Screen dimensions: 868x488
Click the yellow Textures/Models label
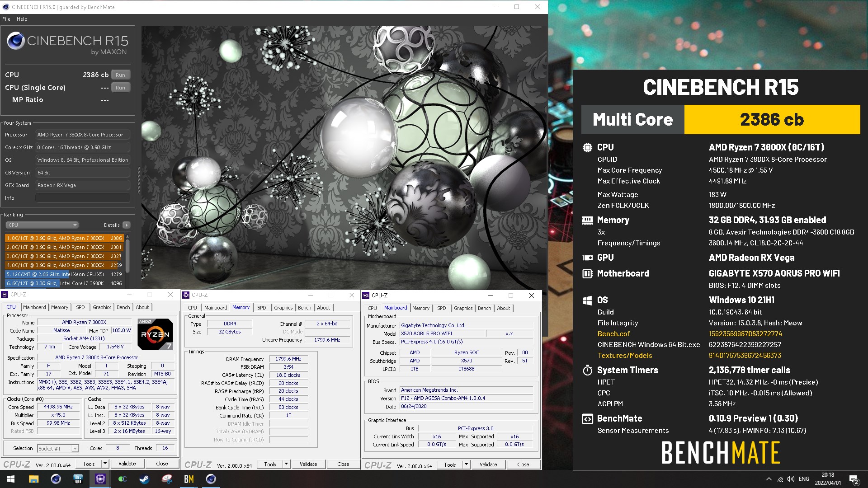pos(625,356)
